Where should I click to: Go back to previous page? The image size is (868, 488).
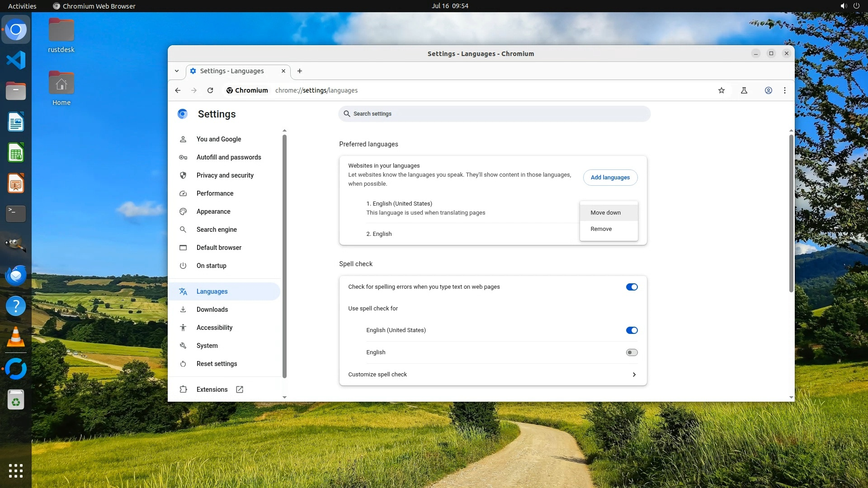point(178,90)
